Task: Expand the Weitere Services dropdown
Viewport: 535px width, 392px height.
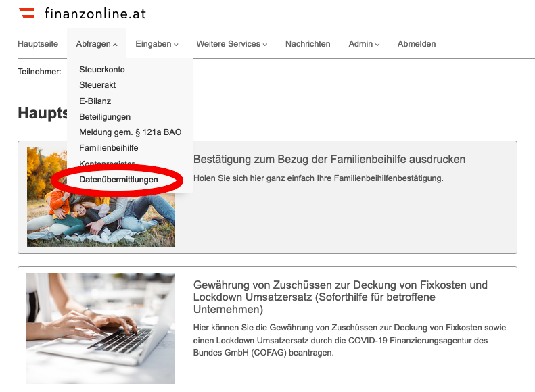Action: click(x=232, y=44)
